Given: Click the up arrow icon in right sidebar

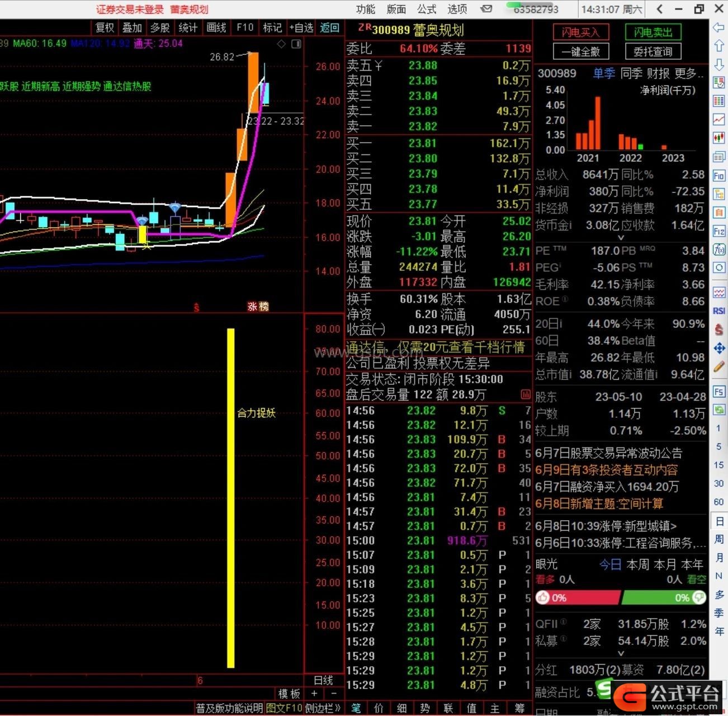Looking at the screenshot, I should click(719, 46).
